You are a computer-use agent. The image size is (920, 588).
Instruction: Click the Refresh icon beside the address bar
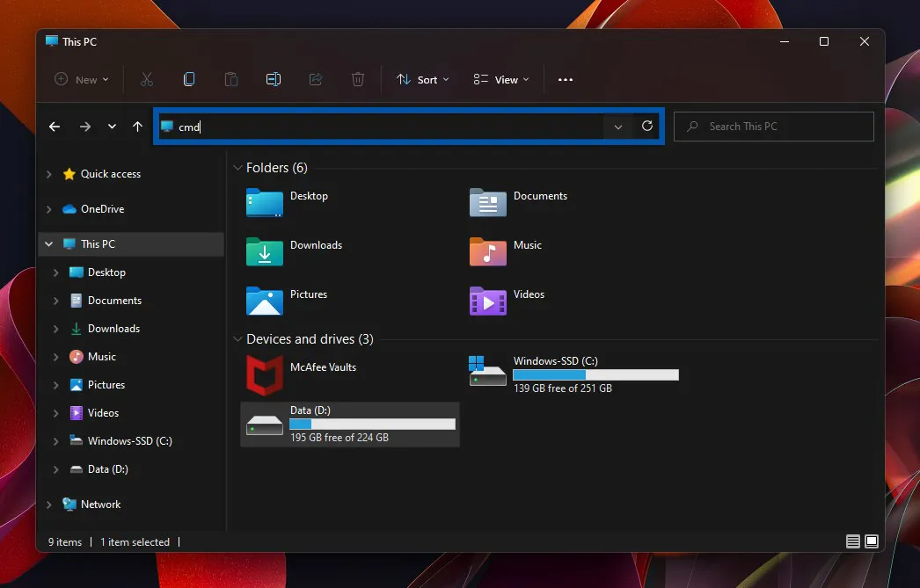(x=647, y=126)
